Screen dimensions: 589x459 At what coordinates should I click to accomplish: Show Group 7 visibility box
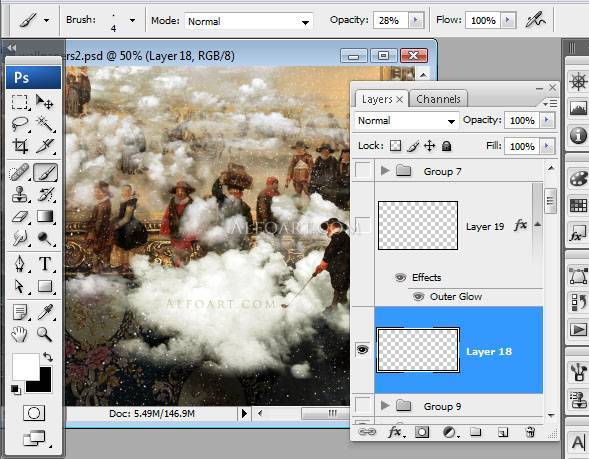[x=362, y=171]
